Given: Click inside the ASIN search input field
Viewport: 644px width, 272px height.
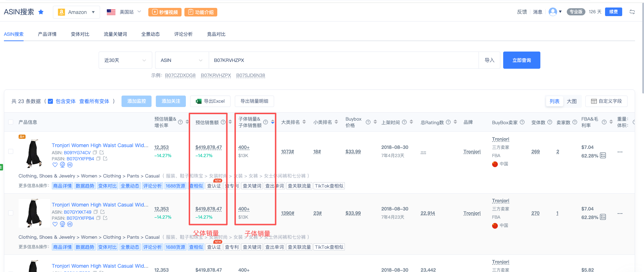Looking at the screenshot, I should click(343, 60).
